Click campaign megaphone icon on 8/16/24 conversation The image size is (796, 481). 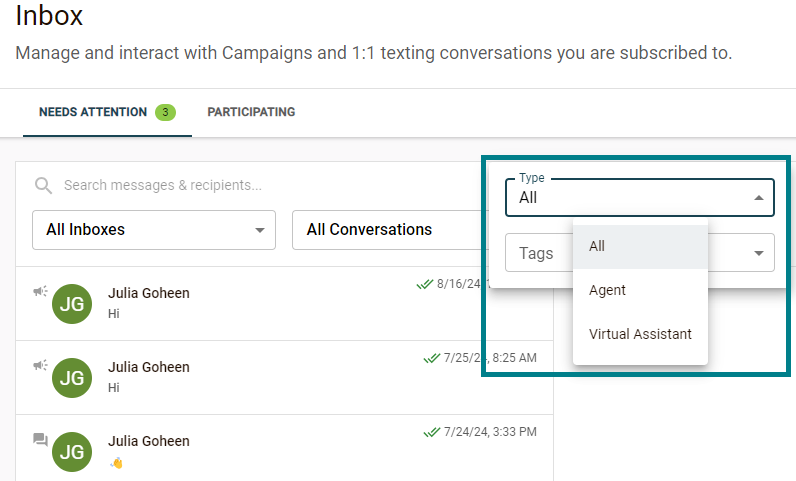tap(40, 291)
